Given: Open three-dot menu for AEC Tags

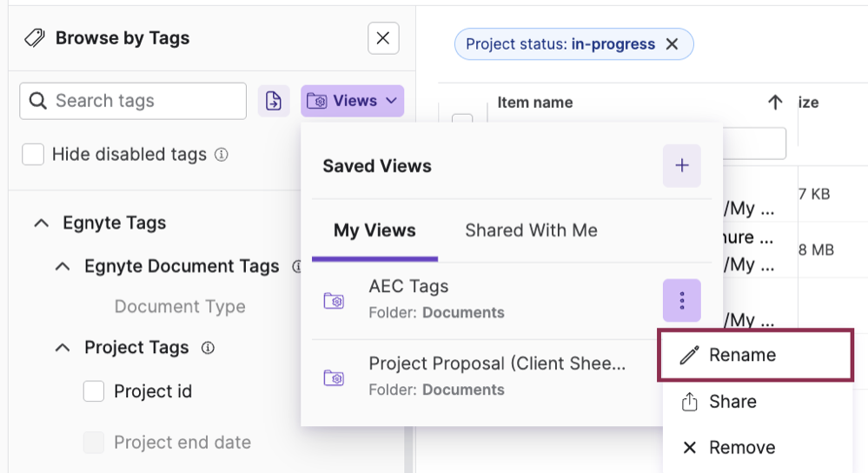Looking at the screenshot, I should (x=682, y=300).
